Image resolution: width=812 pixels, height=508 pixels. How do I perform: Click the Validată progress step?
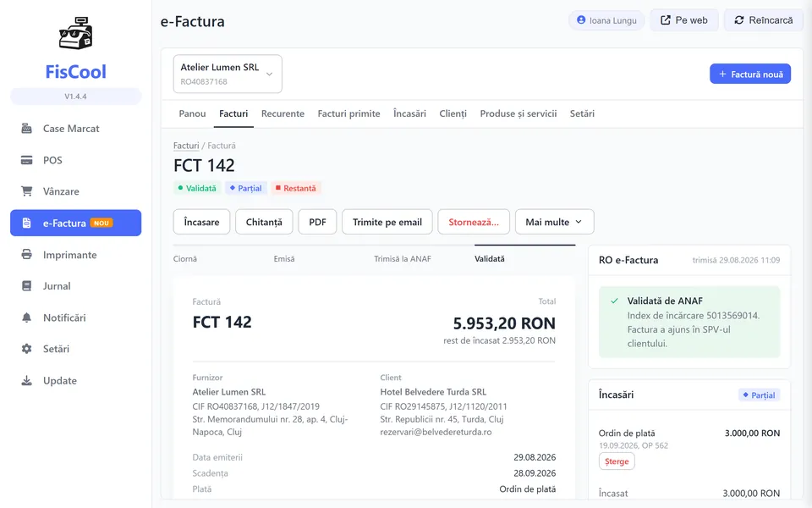coord(490,259)
